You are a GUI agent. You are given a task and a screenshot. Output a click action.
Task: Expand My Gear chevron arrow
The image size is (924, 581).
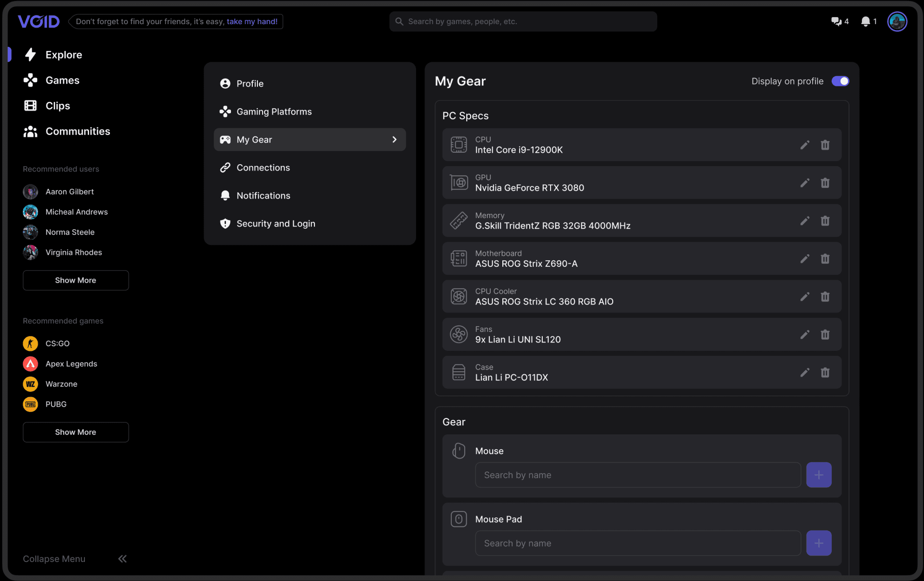394,140
